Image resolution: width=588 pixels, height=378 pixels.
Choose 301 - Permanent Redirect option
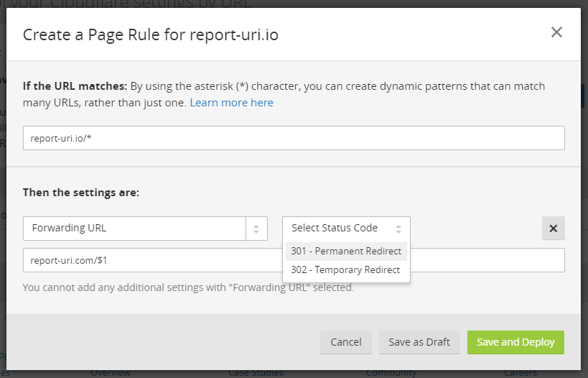tap(346, 251)
